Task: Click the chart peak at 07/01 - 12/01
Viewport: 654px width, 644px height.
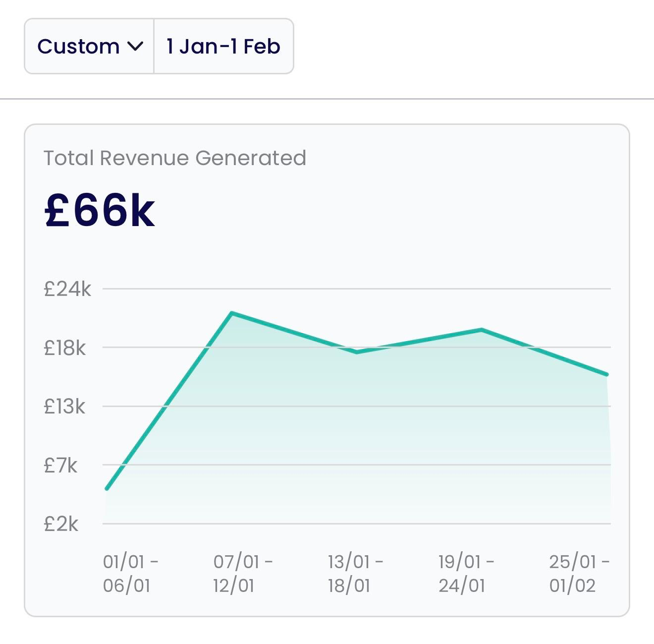Action: coord(231,313)
